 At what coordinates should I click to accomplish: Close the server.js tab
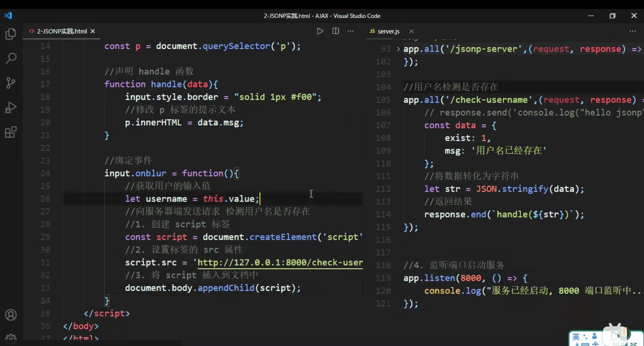coord(411,31)
